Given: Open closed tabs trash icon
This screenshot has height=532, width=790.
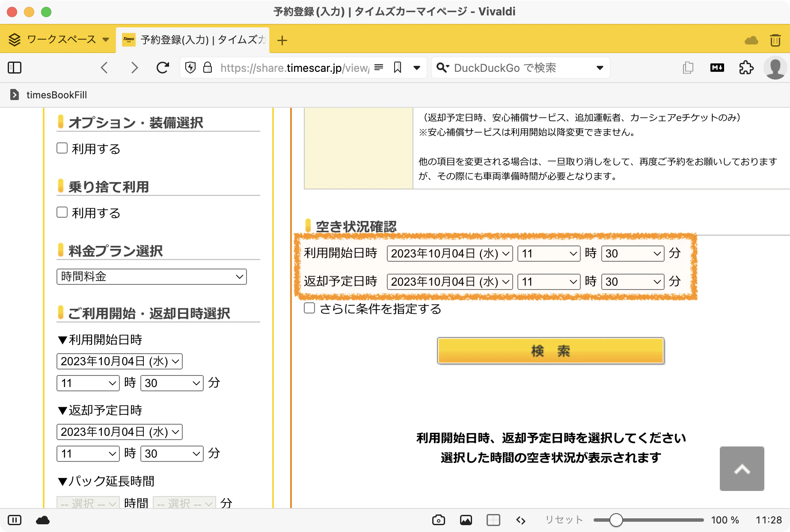Looking at the screenshot, I should tap(775, 40).
